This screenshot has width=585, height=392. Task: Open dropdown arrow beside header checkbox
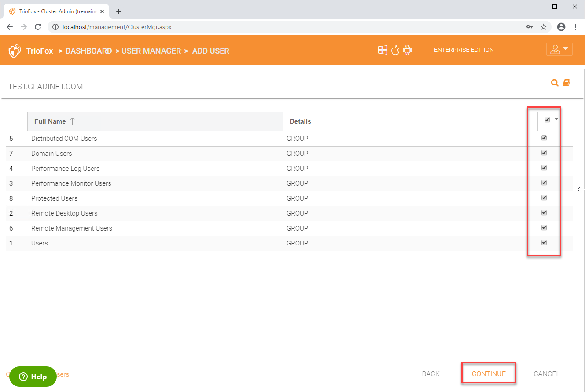[556, 119]
